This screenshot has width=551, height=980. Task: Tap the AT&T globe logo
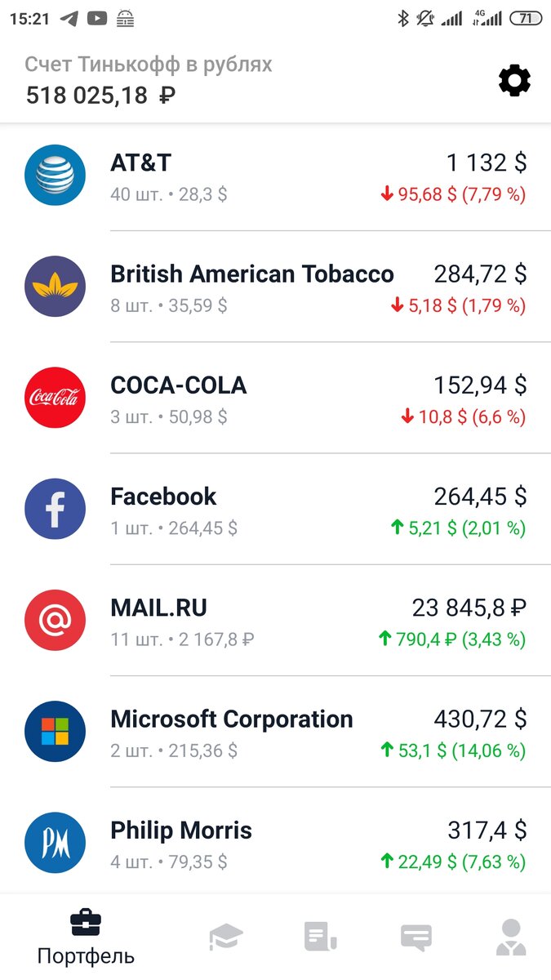pyautogui.click(x=55, y=175)
